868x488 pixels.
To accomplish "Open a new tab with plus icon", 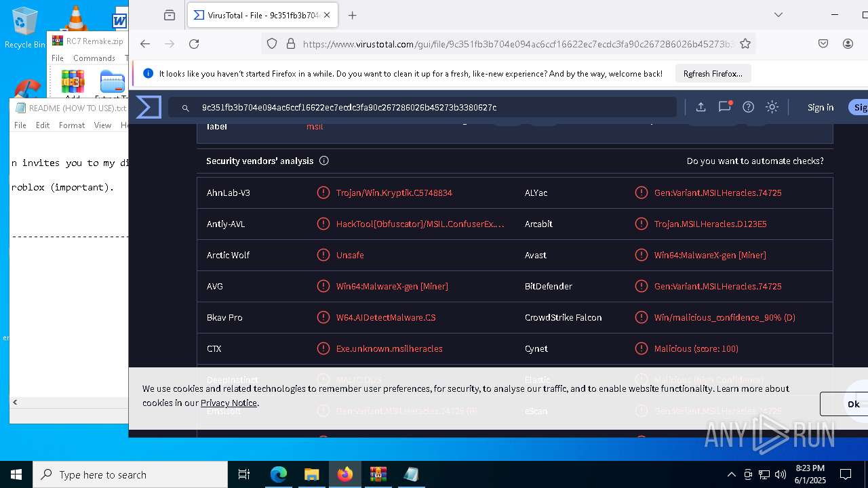I will [352, 15].
